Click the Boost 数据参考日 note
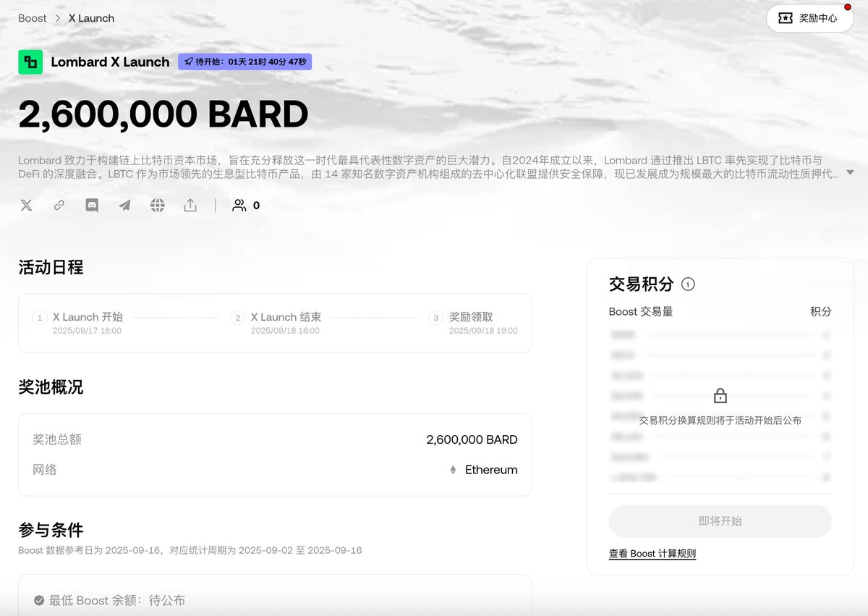 [190, 550]
